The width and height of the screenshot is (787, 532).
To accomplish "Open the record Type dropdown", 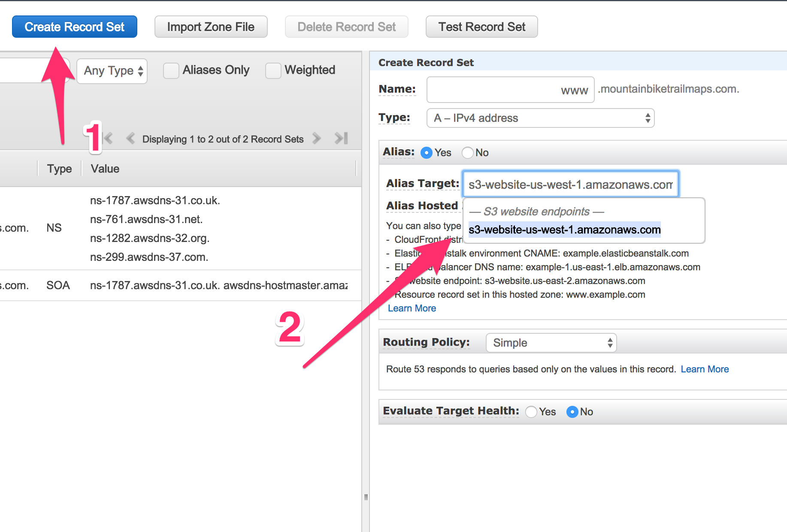I will coord(540,118).
